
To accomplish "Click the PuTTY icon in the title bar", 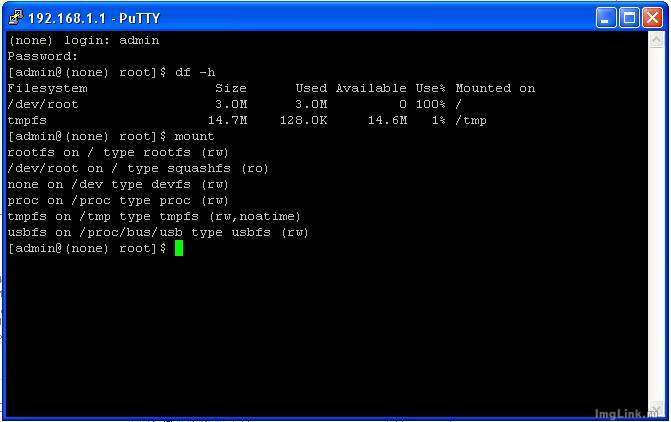I will pos(16,18).
